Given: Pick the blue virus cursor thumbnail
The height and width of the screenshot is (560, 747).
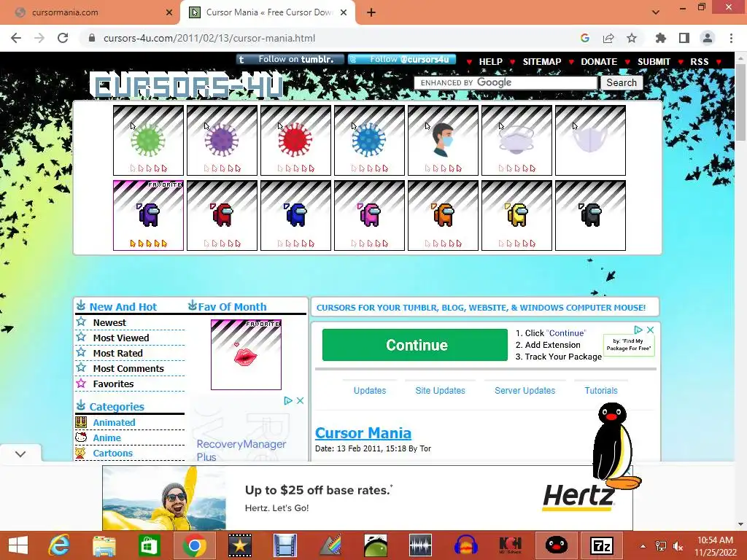Looking at the screenshot, I should [x=369, y=141].
